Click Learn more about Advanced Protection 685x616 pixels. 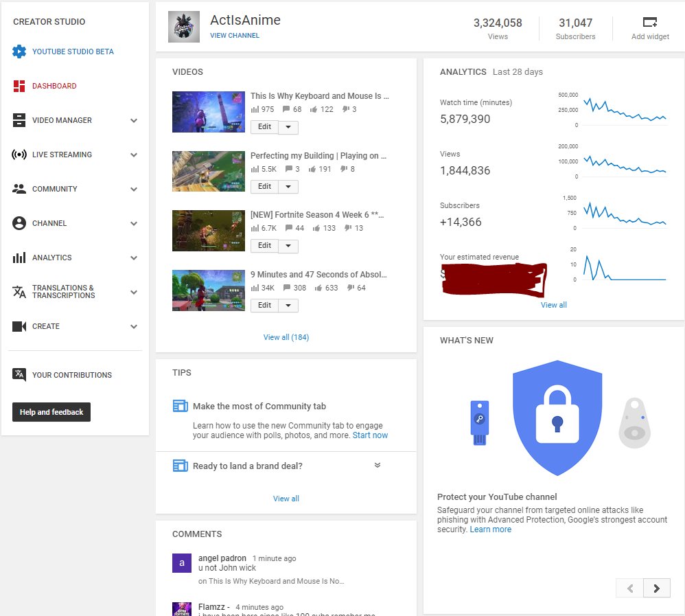pyautogui.click(x=491, y=529)
